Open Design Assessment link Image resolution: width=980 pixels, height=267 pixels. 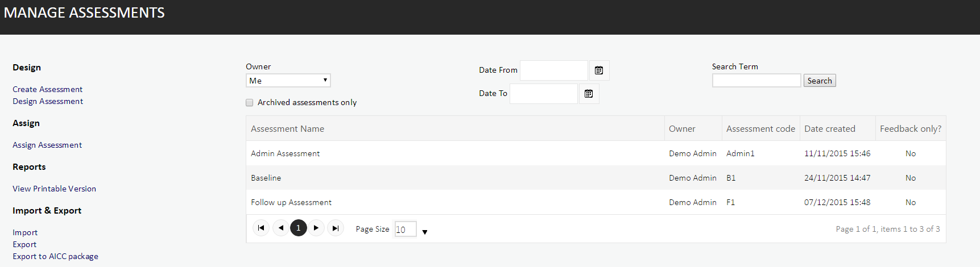pyautogui.click(x=48, y=101)
